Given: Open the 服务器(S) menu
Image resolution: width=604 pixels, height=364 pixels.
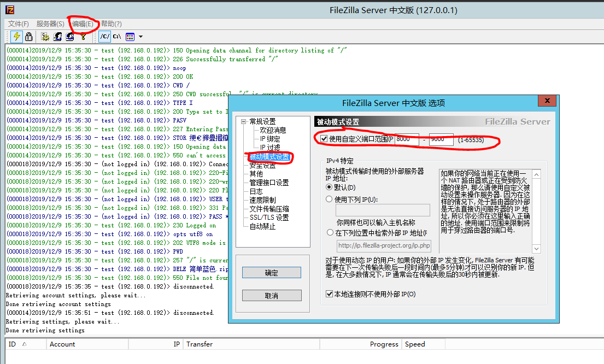Looking at the screenshot, I should [x=50, y=24].
